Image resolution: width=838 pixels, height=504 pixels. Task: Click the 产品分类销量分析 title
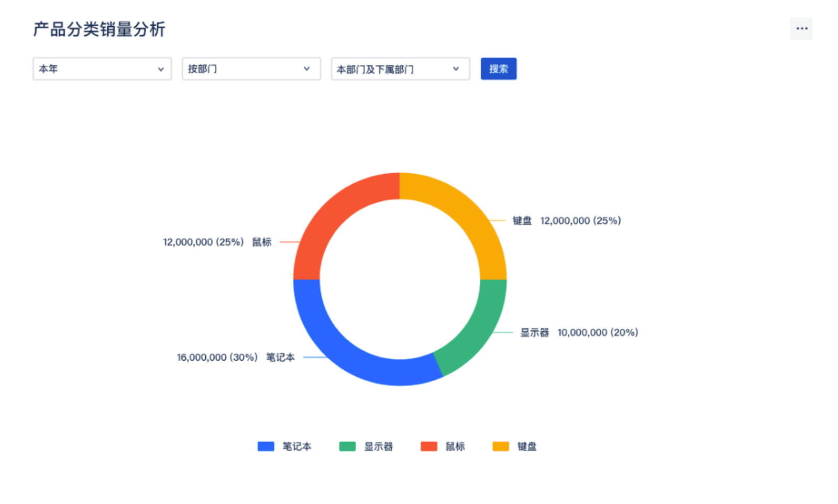tap(100, 29)
